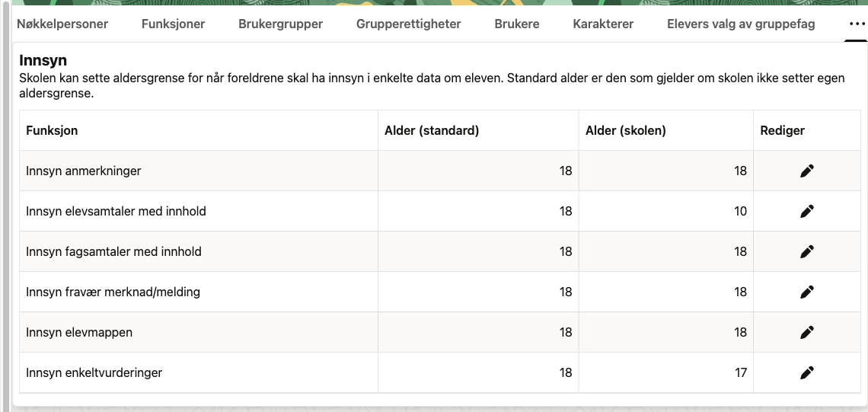868x412 pixels.
Task: Open the three-dot overflow tabs menu
Action: click(857, 24)
